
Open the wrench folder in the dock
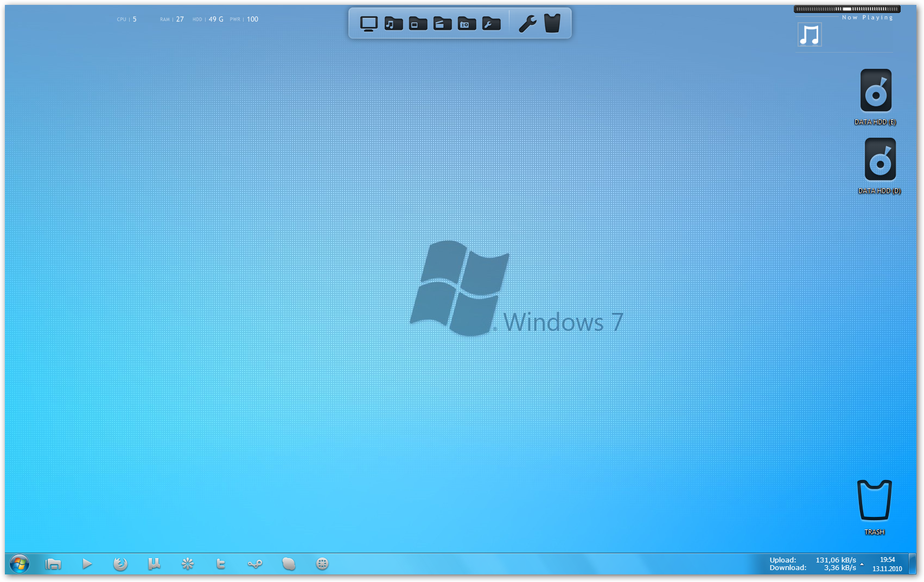[491, 24]
